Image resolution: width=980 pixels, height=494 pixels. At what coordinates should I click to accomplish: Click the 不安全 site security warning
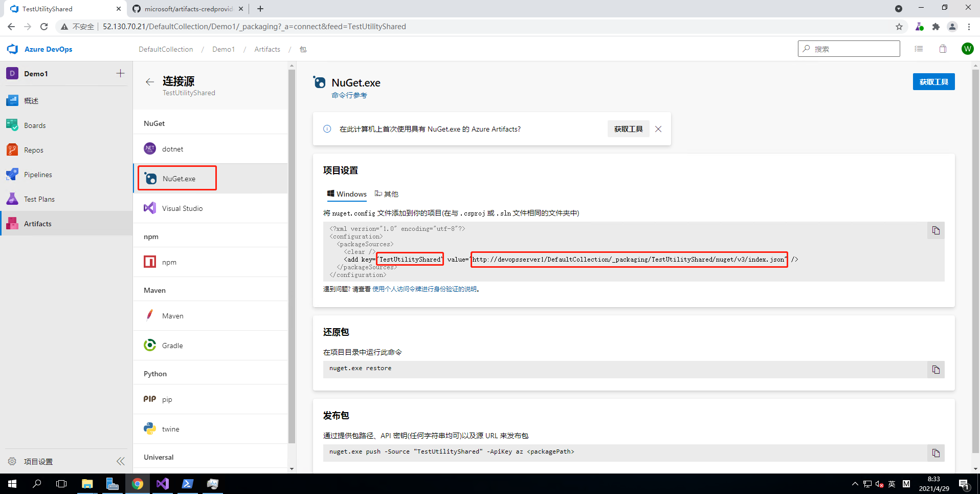(x=78, y=27)
